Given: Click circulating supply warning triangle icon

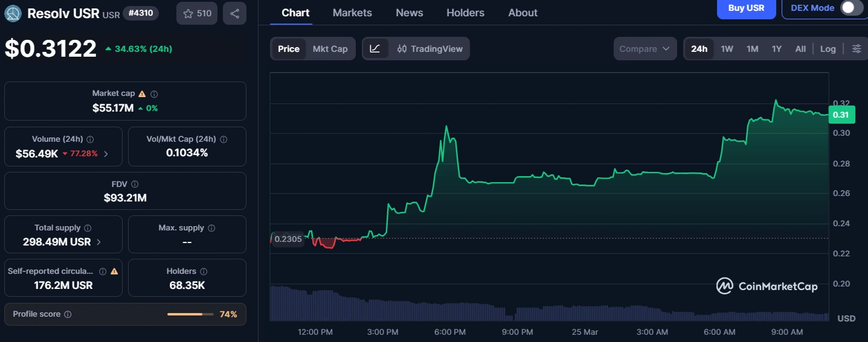Looking at the screenshot, I should [x=114, y=271].
